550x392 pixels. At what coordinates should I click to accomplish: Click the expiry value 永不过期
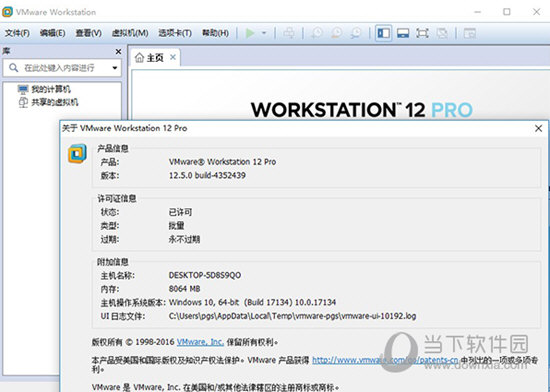[x=184, y=239]
